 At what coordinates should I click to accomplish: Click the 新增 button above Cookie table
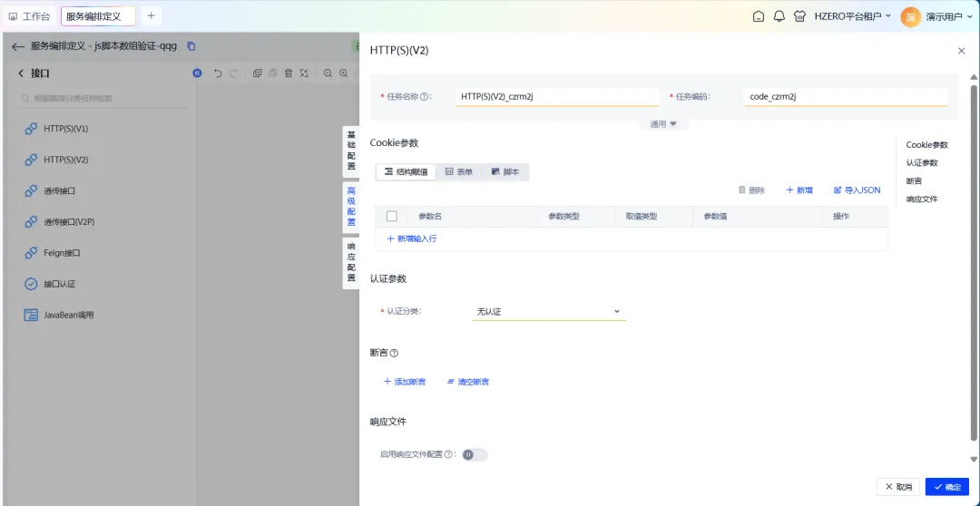click(x=799, y=190)
